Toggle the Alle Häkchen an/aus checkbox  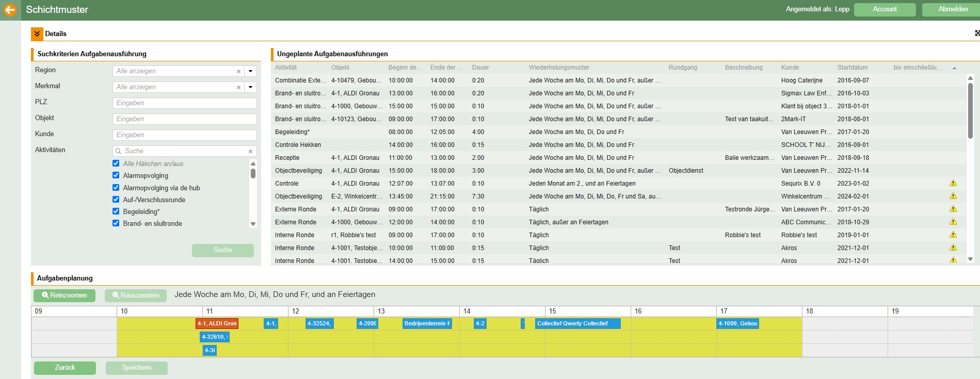(x=116, y=163)
